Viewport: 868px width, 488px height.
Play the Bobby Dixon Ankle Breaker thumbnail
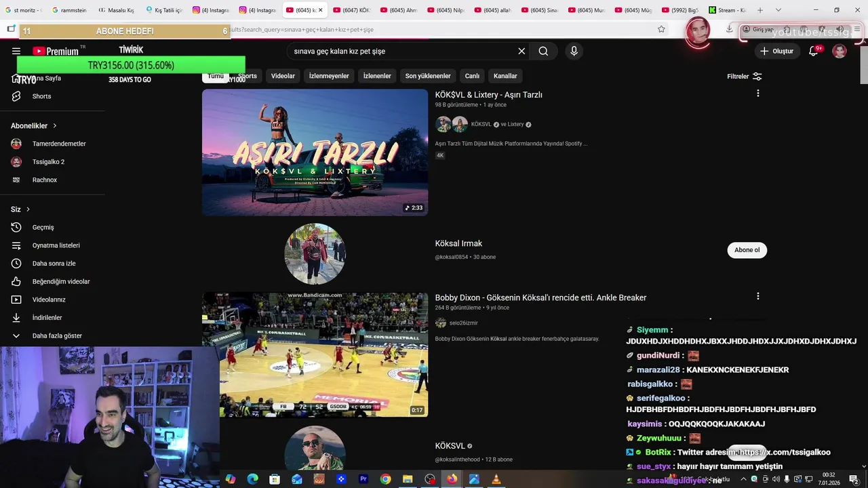point(315,354)
